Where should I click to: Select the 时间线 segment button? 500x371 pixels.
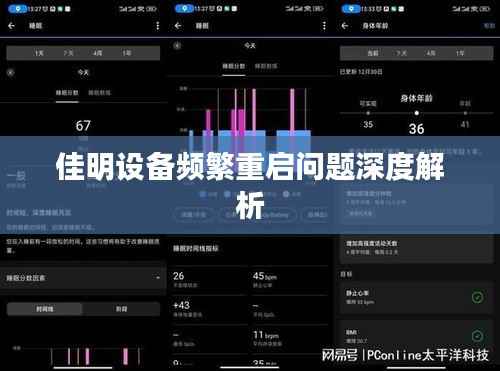point(45,309)
